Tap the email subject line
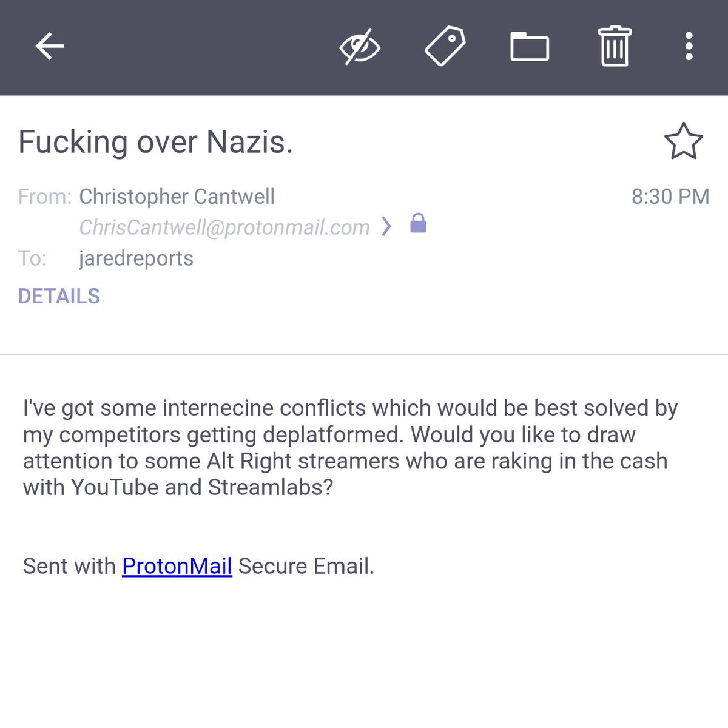The width and height of the screenshot is (728, 728). 156,142
